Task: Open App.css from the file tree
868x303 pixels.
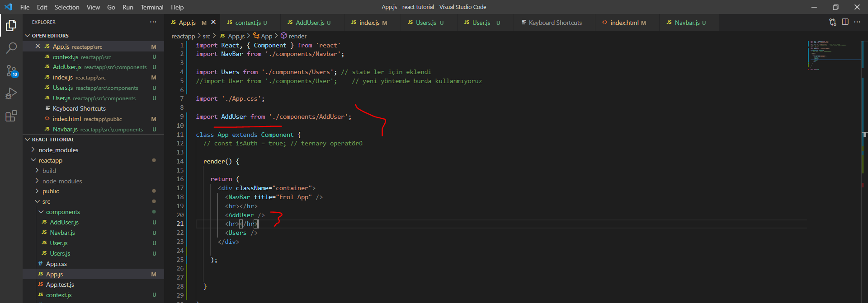Action: tap(57, 264)
